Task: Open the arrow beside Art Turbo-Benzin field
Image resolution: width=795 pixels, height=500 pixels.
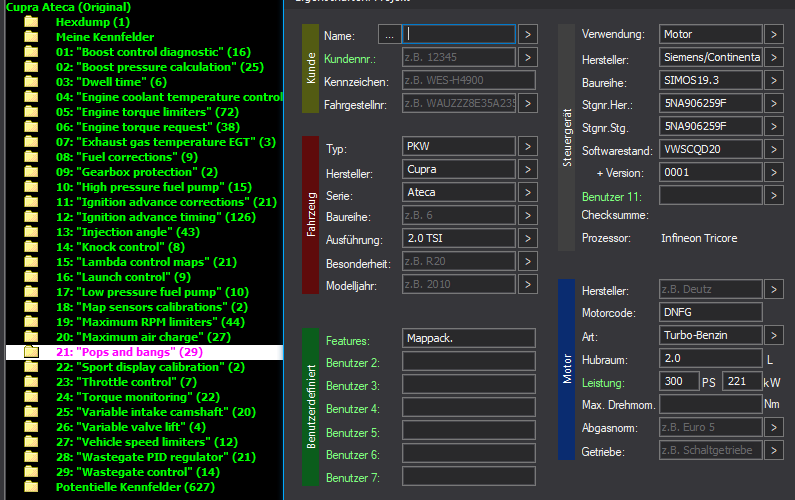Action: (774, 335)
